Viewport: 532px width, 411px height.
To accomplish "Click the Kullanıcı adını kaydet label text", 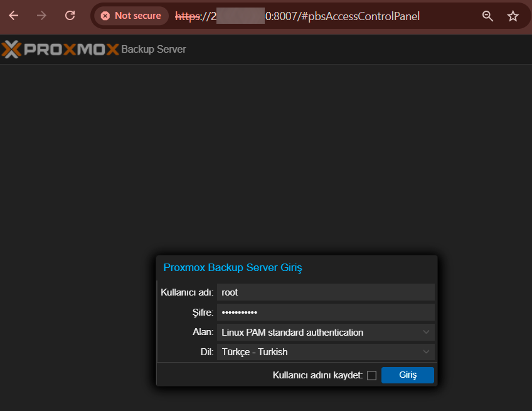I will pos(317,375).
